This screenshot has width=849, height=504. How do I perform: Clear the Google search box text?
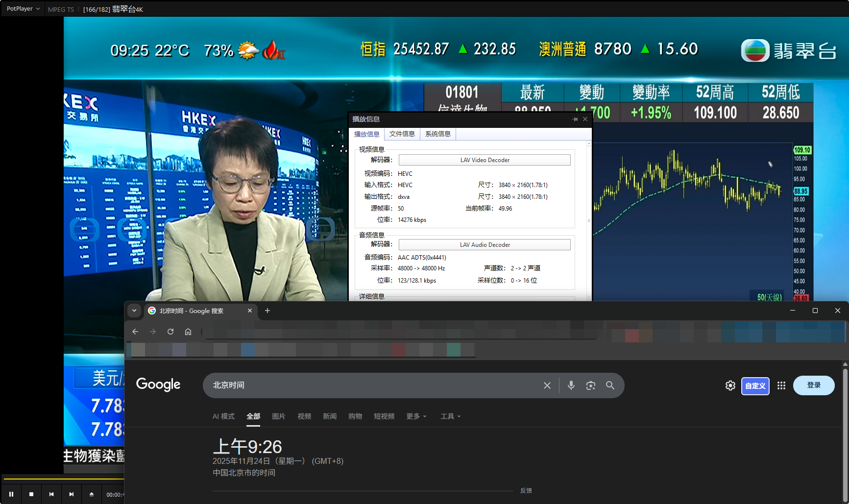[547, 385]
